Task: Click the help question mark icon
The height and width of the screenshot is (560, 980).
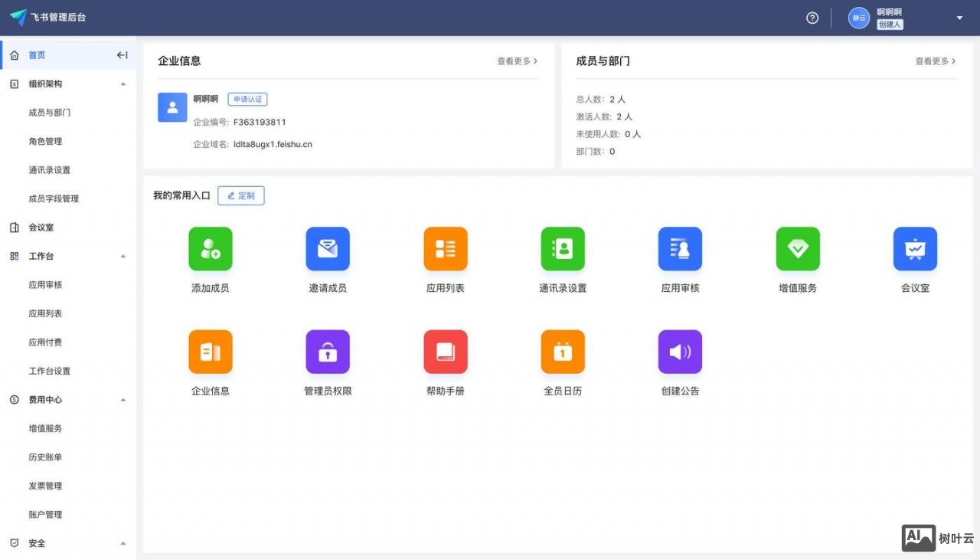Action: [x=812, y=17]
